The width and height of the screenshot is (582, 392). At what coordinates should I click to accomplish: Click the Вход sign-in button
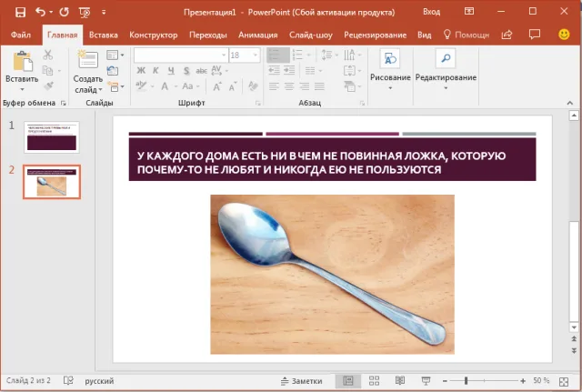click(432, 12)
